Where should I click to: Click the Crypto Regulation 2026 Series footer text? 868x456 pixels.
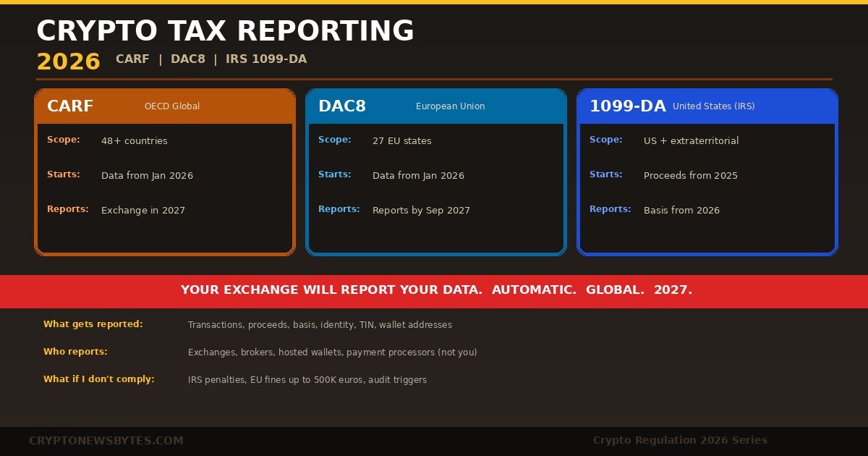[x=679, y=440]
